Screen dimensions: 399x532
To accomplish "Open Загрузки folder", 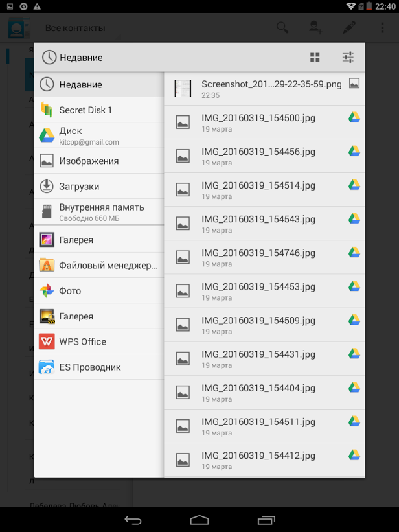I will pyautogui.click(x=99, y=186).
